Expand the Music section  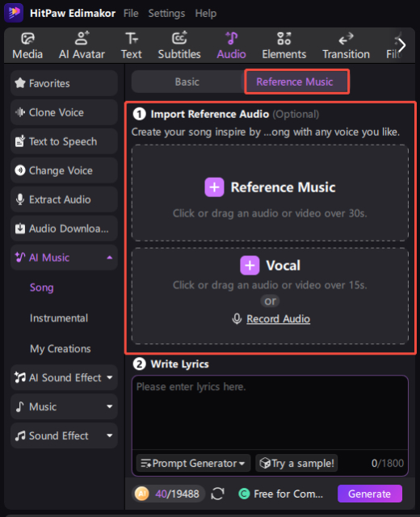tap(110, 406)
